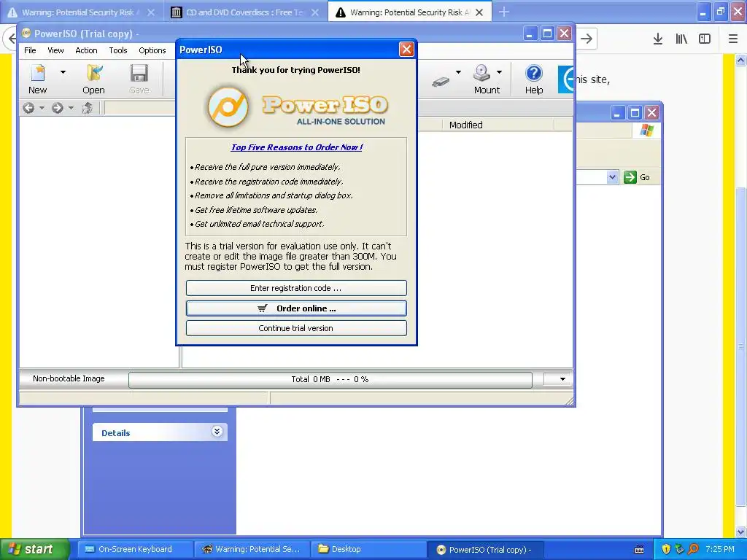Click the USB drive toolbar icon
747x560 pixels.
click(441, 82)
